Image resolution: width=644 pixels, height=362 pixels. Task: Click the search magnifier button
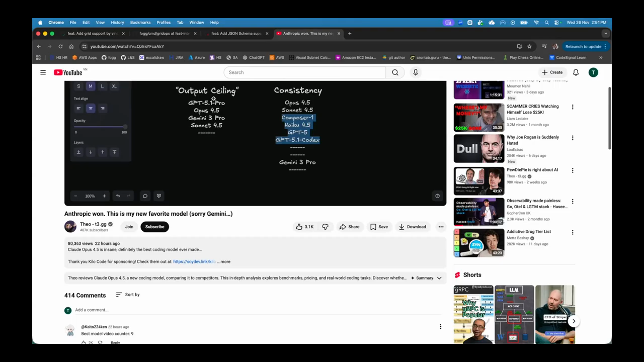click(395, 72)
